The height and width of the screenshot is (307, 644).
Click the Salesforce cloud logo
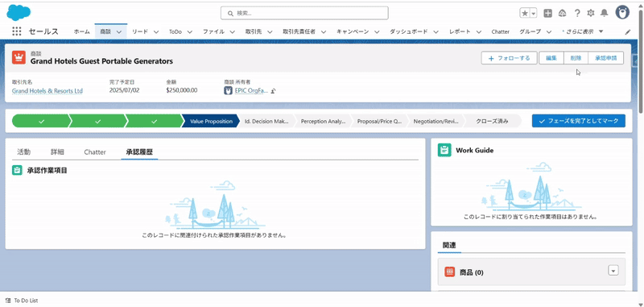(x=19, y=12)
